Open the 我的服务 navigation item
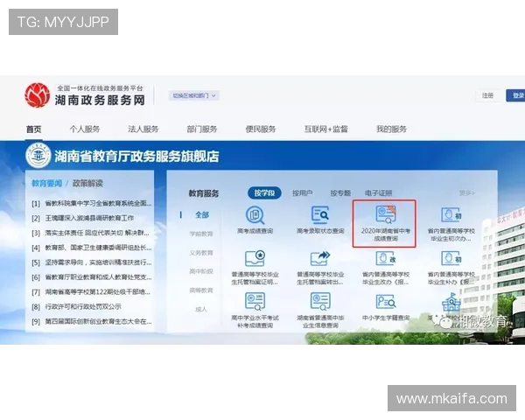The width and height of the screenshot is (525, 420). click(391, 129)
